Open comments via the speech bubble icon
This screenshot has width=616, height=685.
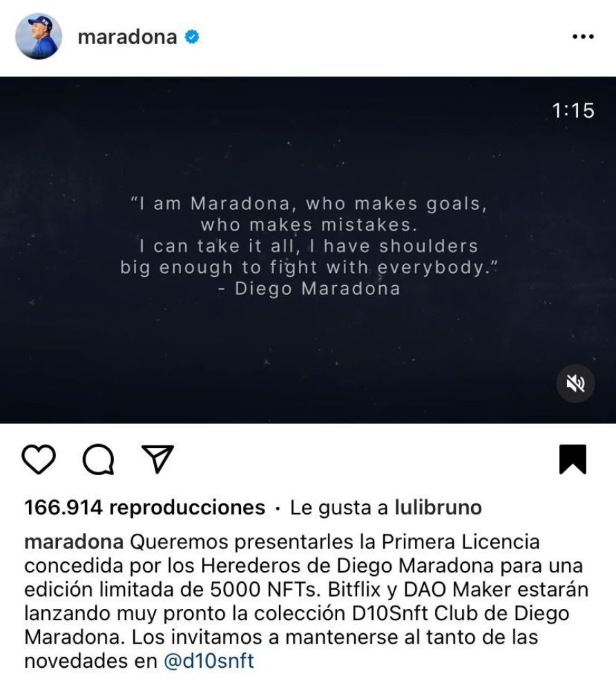(99, 459)
